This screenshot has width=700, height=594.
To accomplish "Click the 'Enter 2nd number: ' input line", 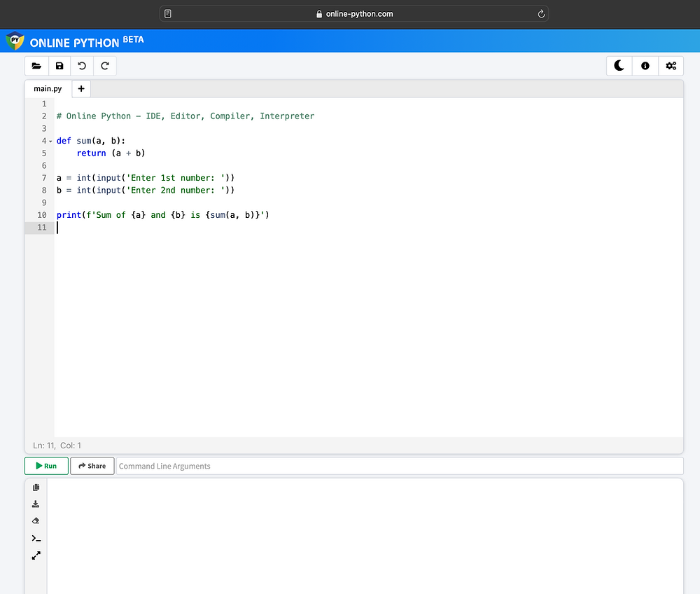I will (x=145, y=191).
